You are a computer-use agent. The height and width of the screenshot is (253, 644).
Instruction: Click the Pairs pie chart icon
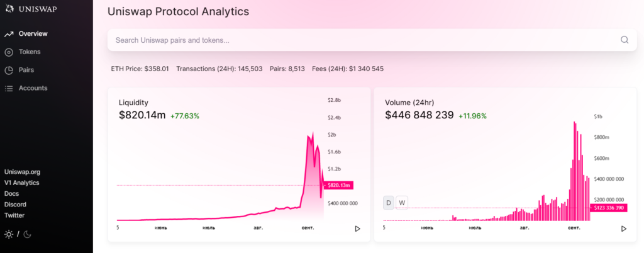point(9,70)
